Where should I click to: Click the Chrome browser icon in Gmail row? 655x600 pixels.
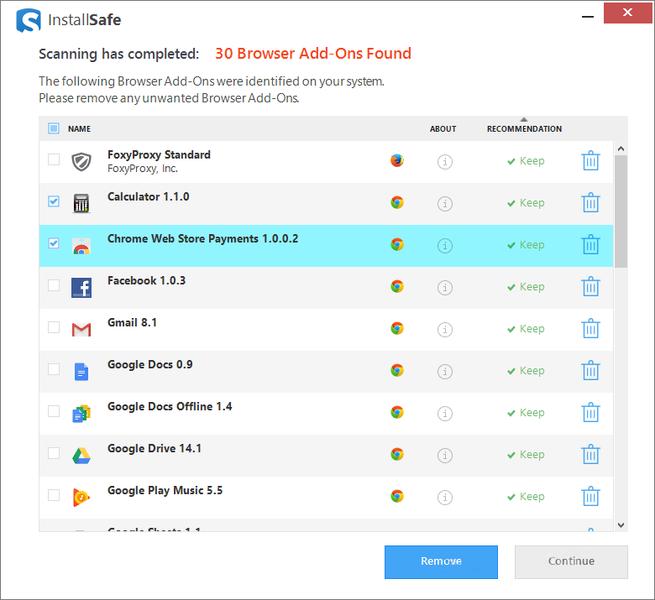point(397,328)
